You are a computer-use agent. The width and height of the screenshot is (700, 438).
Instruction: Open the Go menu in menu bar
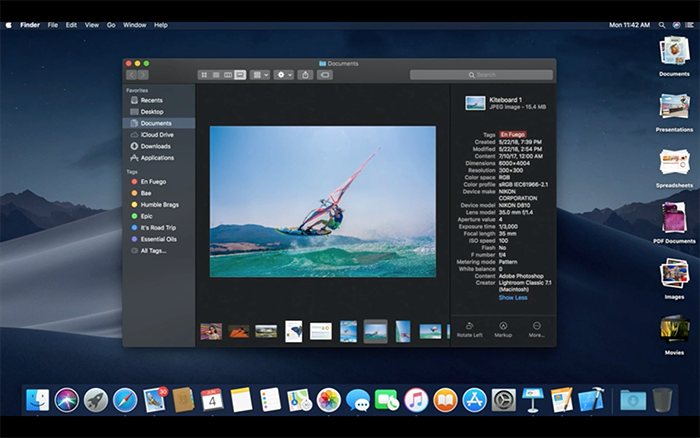coord(111,24)
